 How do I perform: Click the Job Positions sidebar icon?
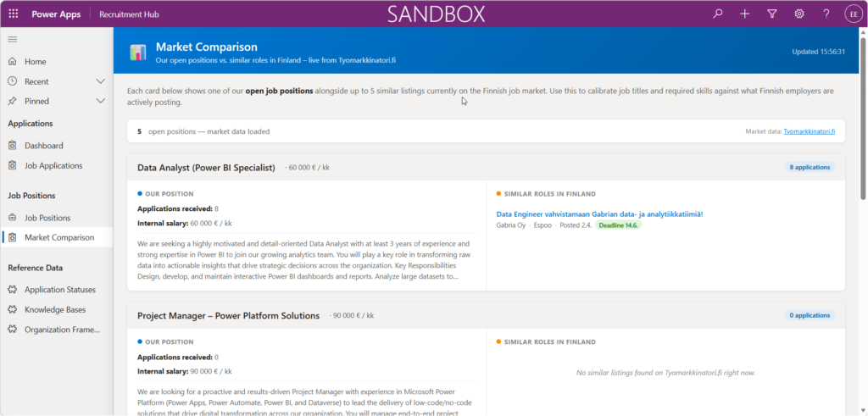13,218
